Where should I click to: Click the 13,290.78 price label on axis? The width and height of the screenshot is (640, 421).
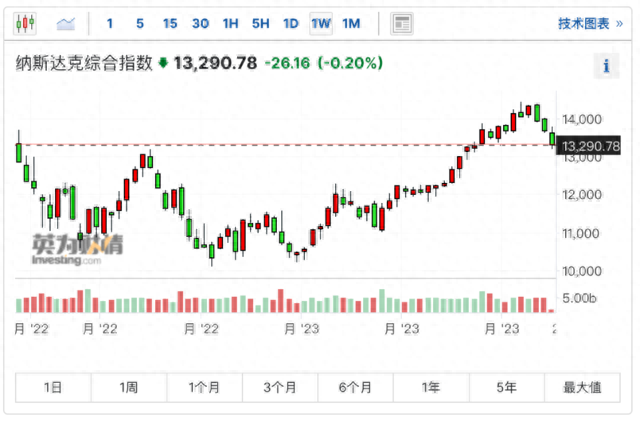tap(589, 146)
